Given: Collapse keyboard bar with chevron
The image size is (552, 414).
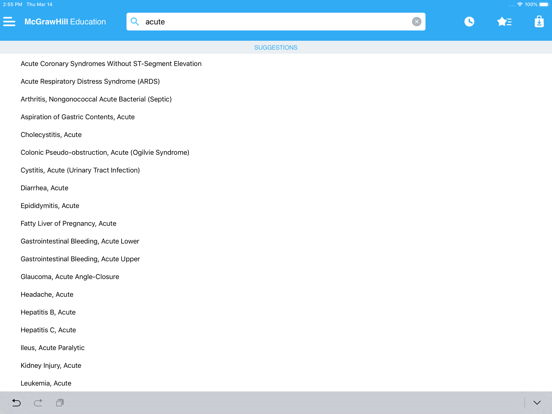Looking at the screenshot, I should tap(537, 403).
